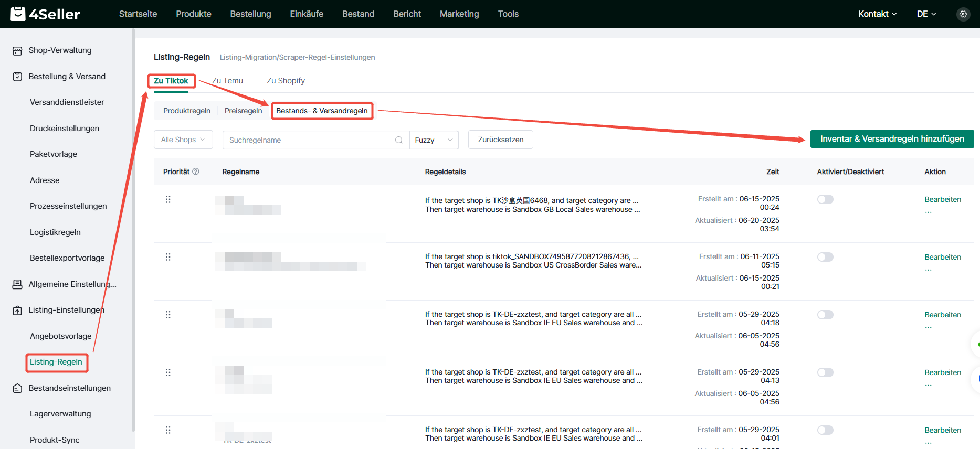Click the Priorität help question-mark icon

pyautogui.click(x=196, y=172)
